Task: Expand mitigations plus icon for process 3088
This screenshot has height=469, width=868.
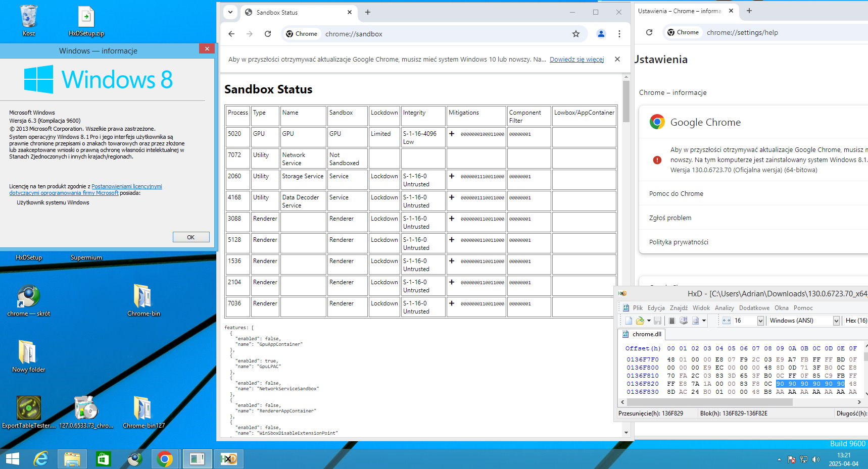Action: click(x=452, y=219)
